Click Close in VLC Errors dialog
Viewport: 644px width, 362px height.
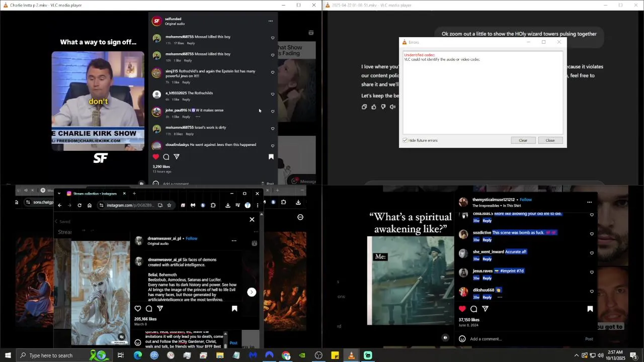pos(550,140)
